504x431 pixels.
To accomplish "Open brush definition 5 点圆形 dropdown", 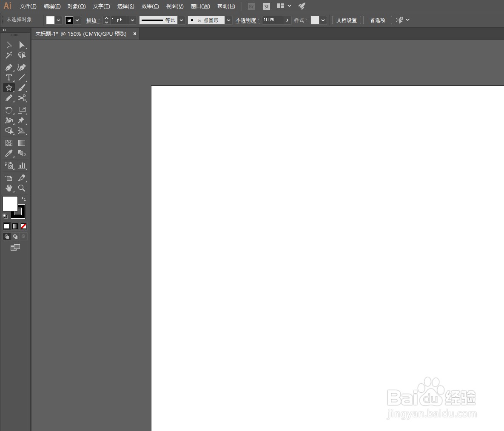I will coord(228,20).
